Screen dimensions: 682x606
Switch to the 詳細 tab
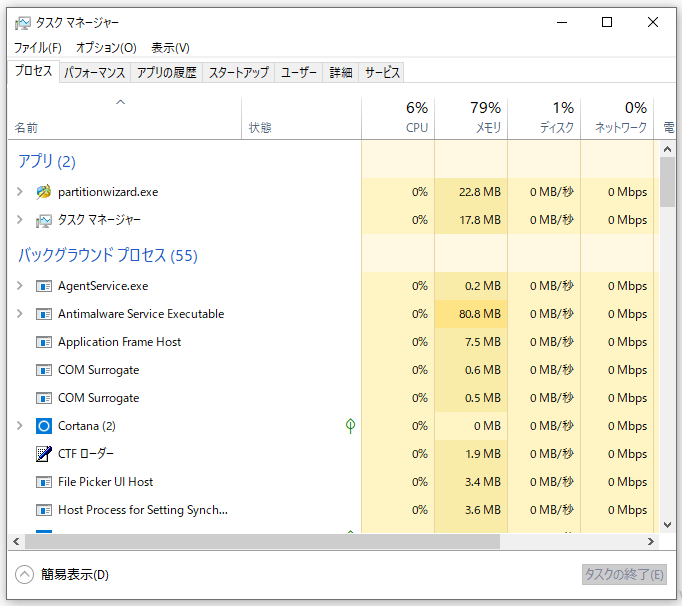(x=341, y=73)
